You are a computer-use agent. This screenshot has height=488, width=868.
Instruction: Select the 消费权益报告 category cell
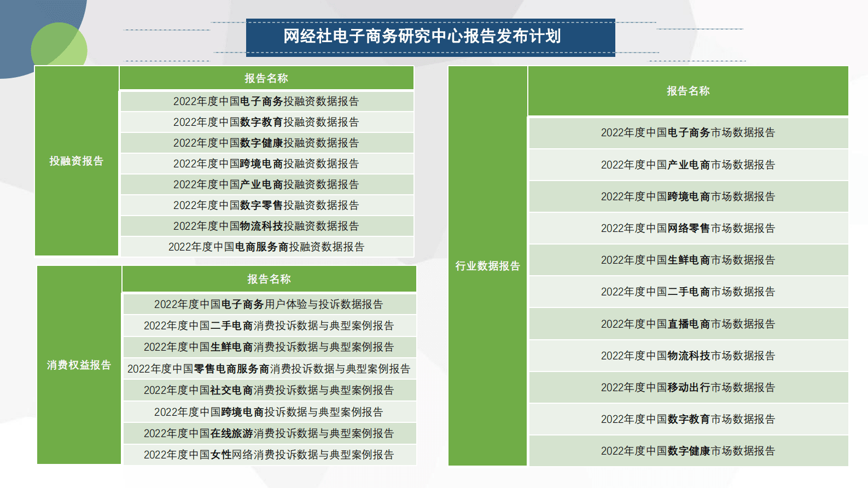79,365
